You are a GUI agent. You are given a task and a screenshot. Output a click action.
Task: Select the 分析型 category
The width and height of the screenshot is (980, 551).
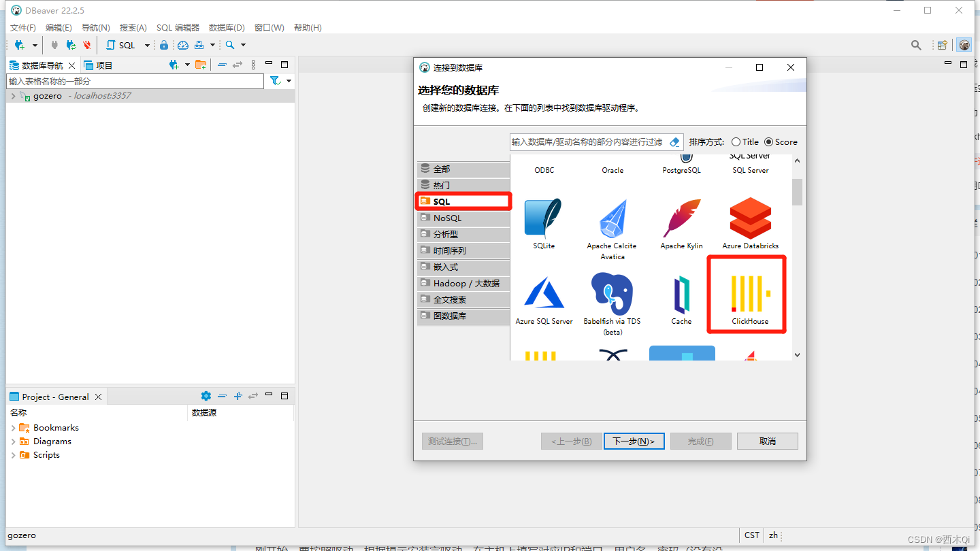tap(463, 234)
